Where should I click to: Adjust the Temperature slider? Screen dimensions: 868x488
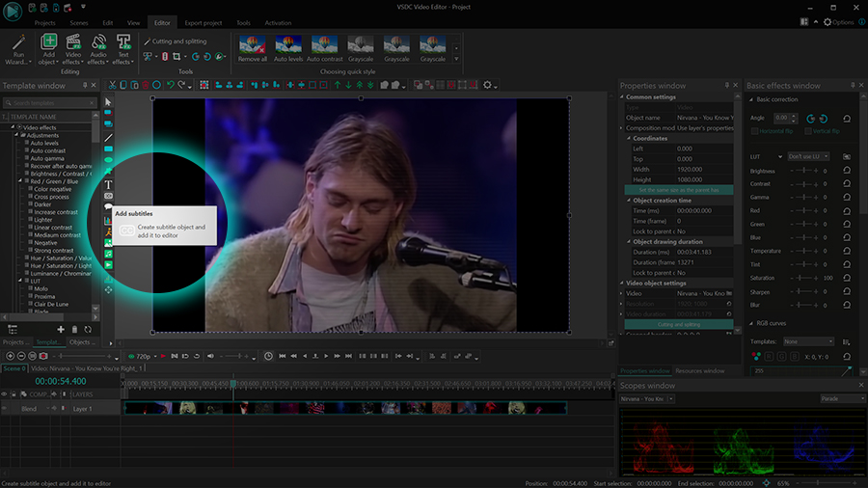click(x=803, y=251)
